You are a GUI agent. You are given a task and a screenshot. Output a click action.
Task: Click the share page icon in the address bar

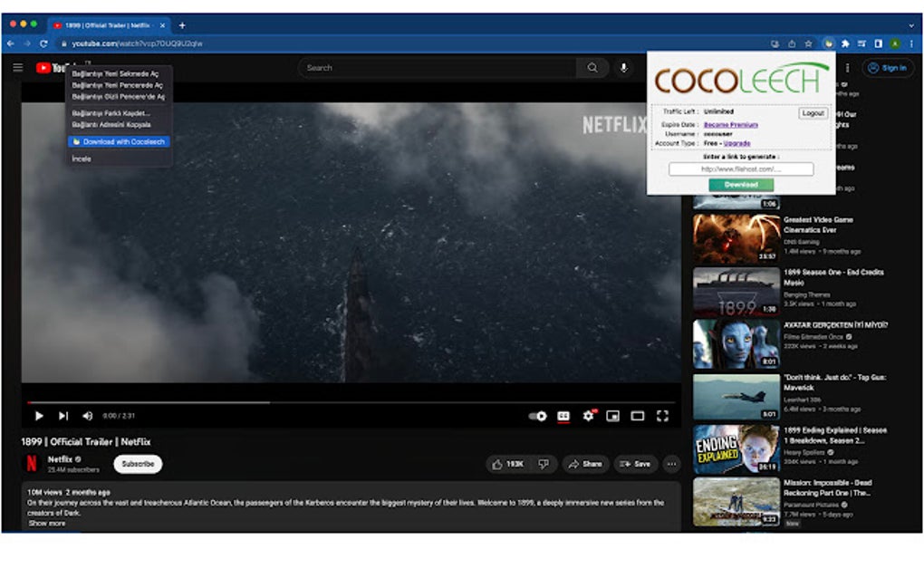[x=792, y=43]
